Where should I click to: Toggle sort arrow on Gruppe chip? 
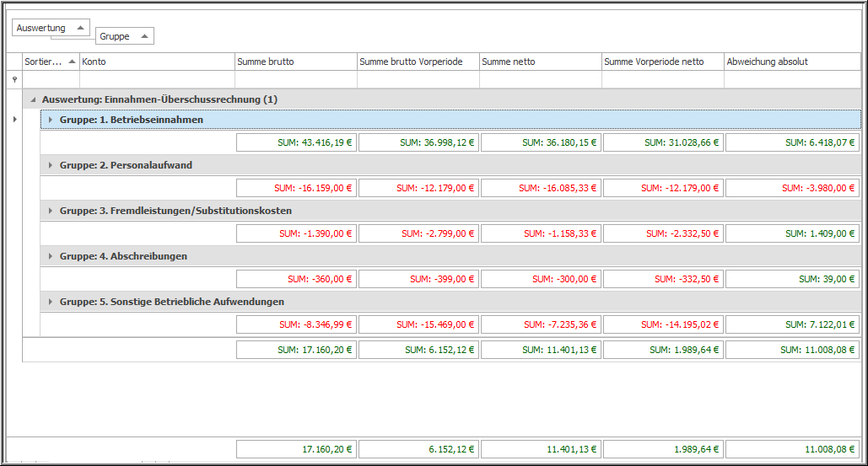click(x=144, y=36)
